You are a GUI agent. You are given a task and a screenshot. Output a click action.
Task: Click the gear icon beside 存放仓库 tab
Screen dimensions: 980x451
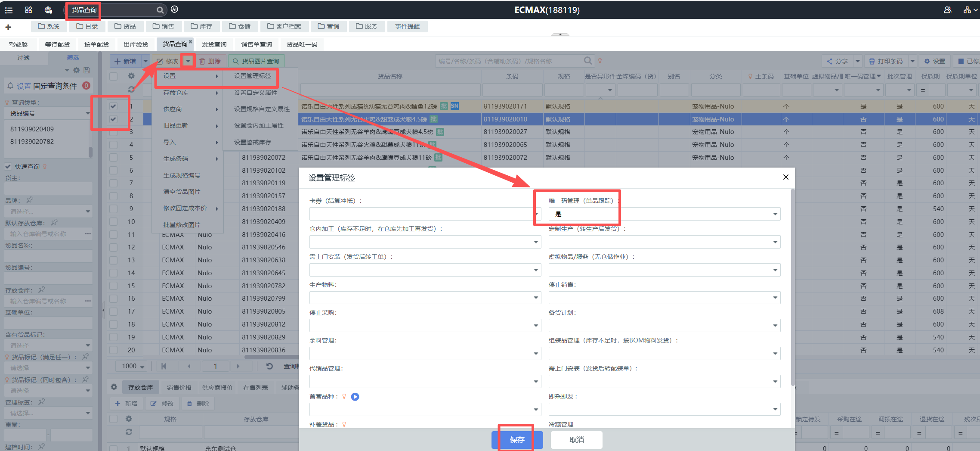[114, 387]
